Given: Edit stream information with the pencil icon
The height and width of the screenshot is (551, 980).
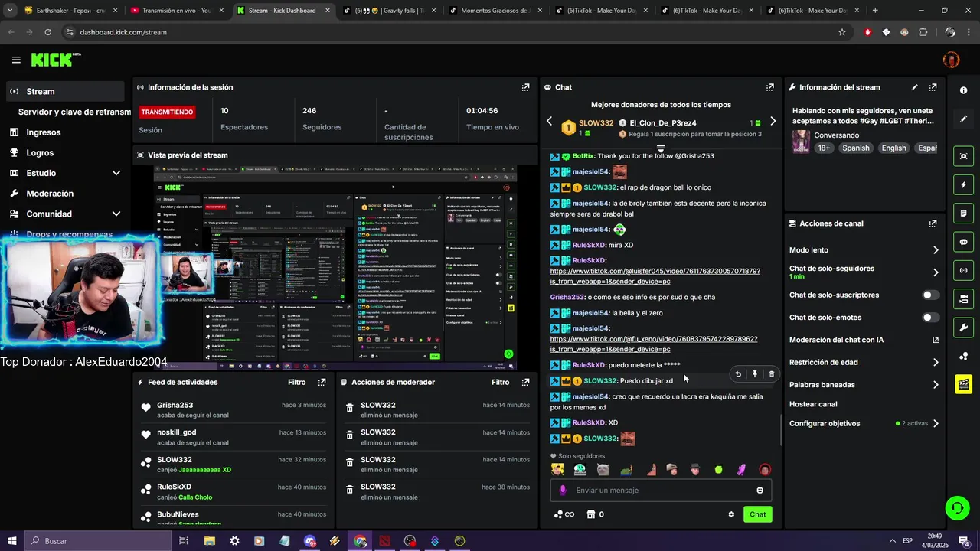Looking at the screenshot, I should point(914,87).
